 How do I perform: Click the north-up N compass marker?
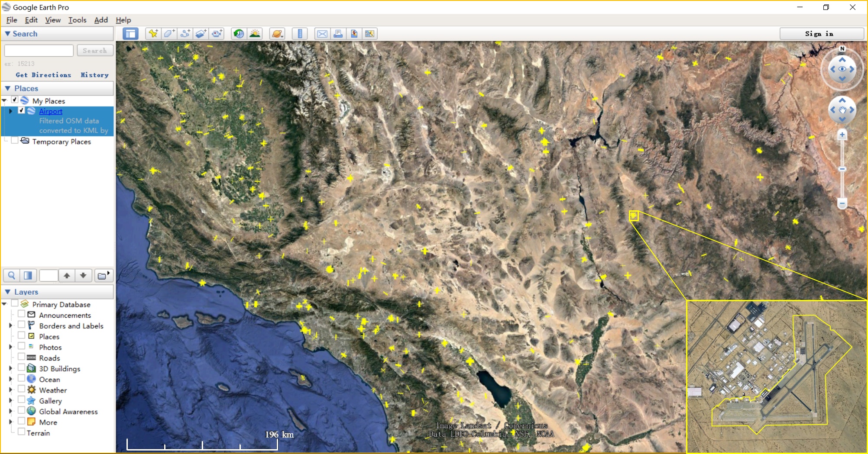pyautogui.click(x=842, y=48)
